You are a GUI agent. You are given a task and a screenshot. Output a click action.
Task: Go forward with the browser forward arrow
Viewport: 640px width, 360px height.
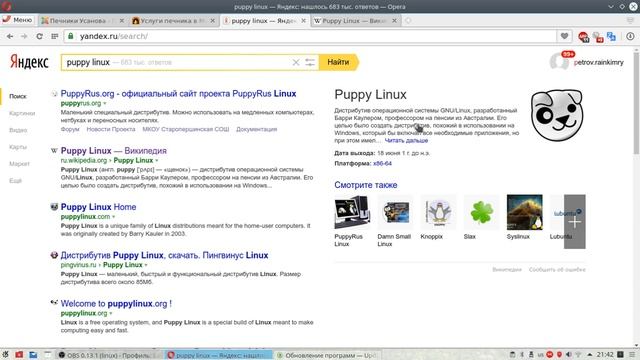tap(24, 36)
